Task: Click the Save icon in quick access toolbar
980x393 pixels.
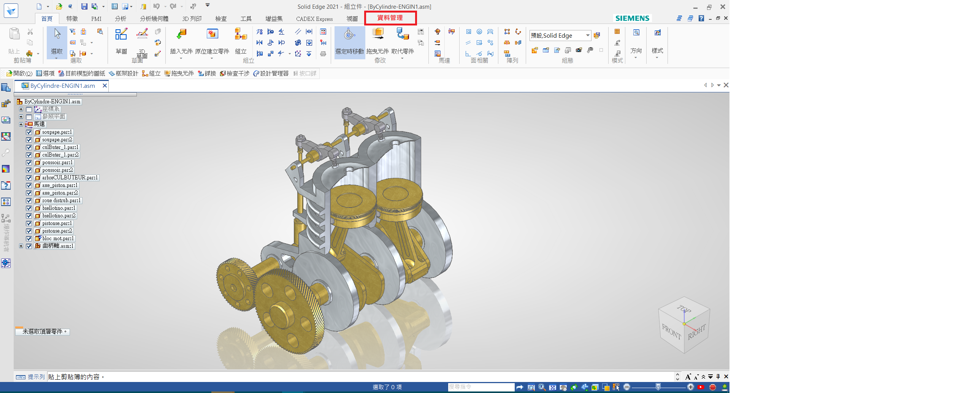Action: 84,6
